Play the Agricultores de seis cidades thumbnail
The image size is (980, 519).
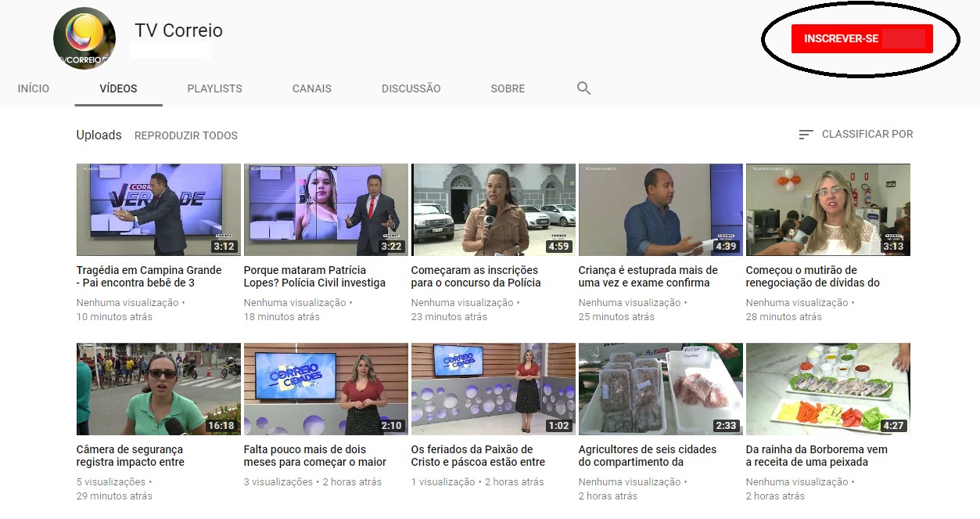click(661, 389)
